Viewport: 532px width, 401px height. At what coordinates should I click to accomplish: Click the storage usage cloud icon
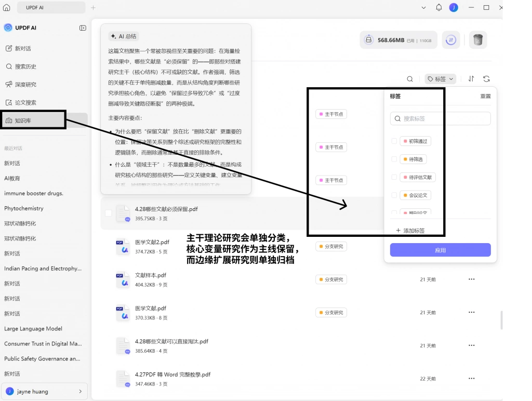368,40
